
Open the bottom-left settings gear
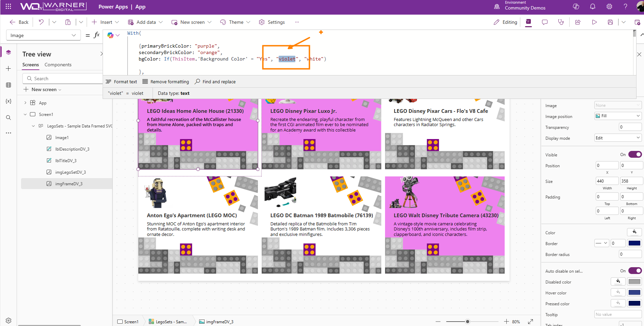point(8,321)
